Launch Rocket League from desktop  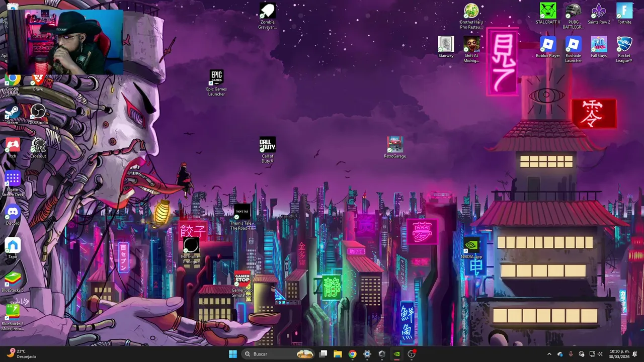click(x=624, y=49)
